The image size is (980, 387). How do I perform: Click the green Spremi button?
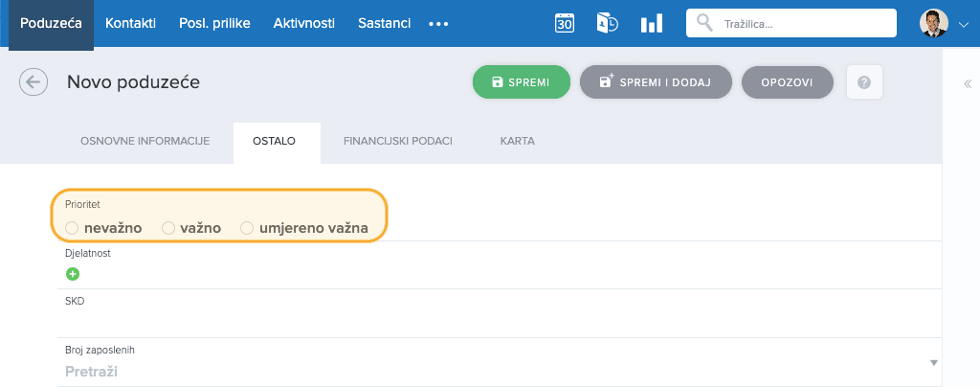(522, 81)
